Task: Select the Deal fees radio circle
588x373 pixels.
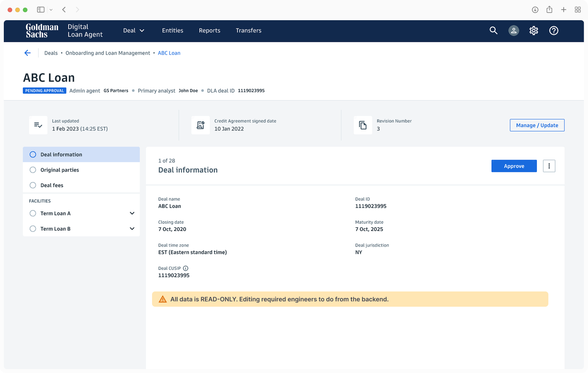Action: click(x=33, y=185)
